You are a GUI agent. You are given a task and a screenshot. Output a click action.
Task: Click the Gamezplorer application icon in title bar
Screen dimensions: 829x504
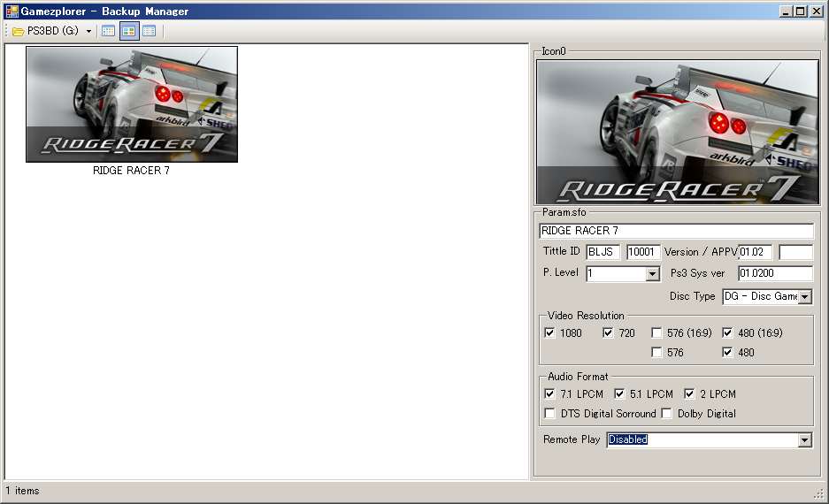(12, 11)
